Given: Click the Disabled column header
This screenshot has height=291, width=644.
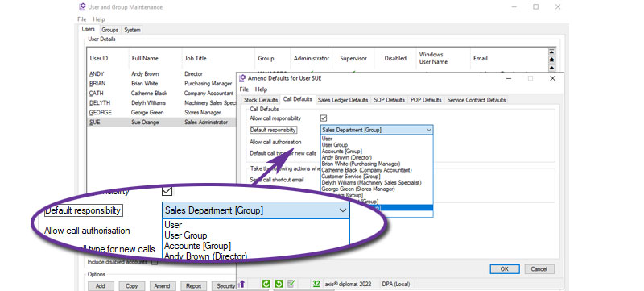Looking at the screenshot, I should pos(395,58).
